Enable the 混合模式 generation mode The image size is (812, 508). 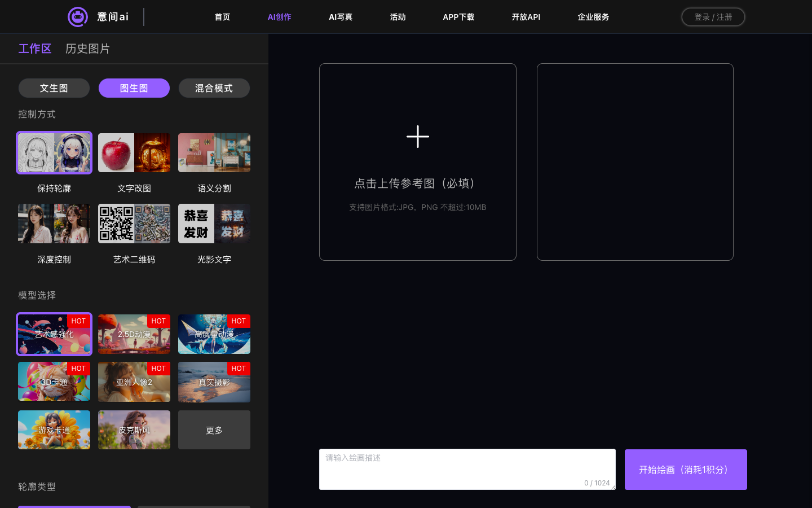pyautogui.click(x=214, y=88)
